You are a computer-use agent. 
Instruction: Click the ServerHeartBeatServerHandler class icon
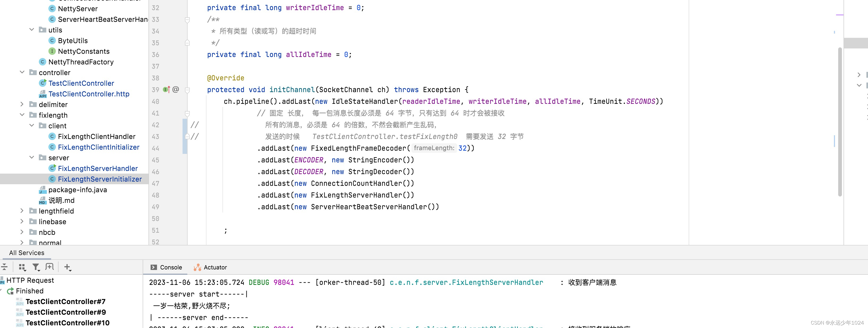tap(52, 19)
